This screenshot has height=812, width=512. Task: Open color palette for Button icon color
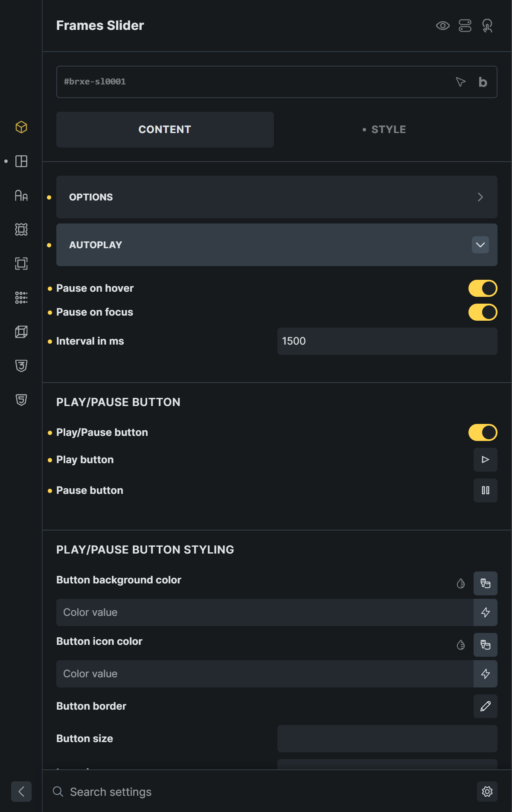click(x=486, y=645)
